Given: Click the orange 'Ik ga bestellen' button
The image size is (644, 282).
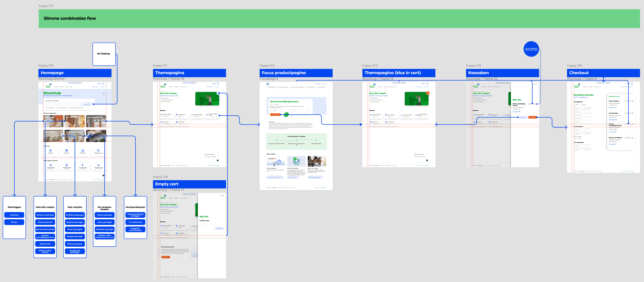Looking at the screenshot, I should (x=532, y=117).
